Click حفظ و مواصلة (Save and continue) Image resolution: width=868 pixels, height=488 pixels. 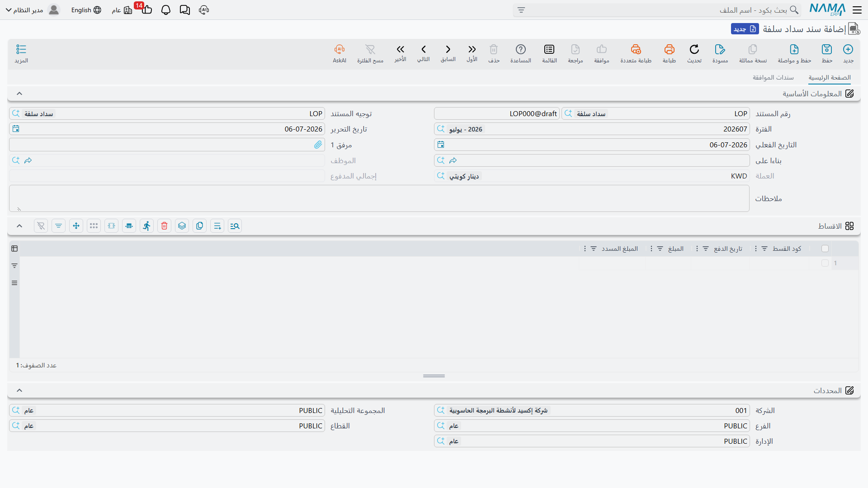tap(794, 53)
